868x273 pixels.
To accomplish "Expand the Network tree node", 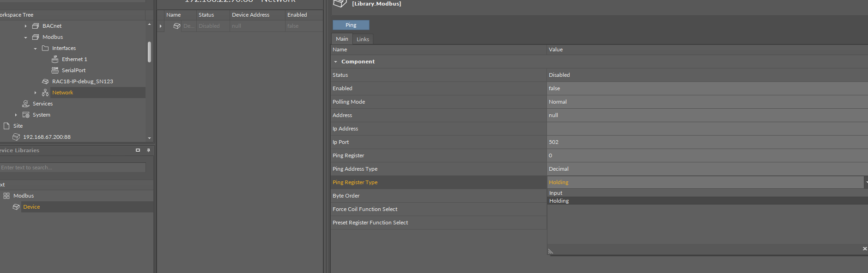I will click(x=35, y=93).
